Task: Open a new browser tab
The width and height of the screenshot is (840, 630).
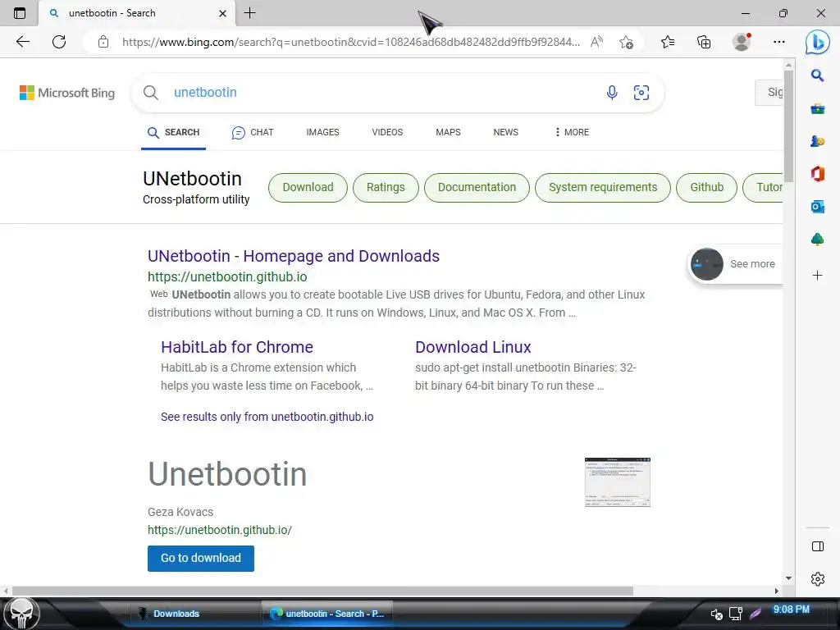Action: pos(249,13)
